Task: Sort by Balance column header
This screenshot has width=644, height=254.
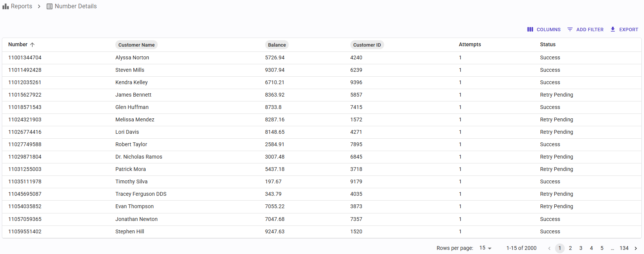Action: click(277, 45)
